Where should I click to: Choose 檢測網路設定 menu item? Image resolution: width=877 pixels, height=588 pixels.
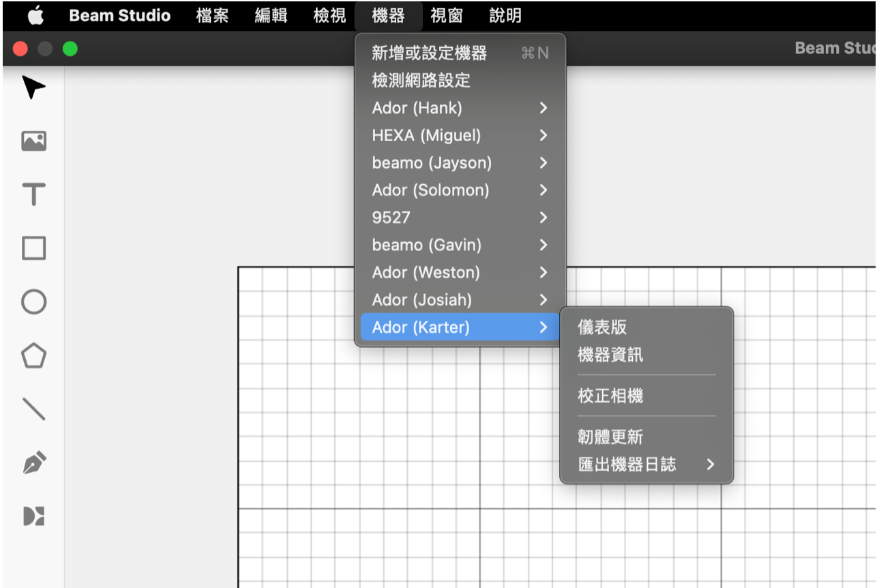(x=460, y=80)
